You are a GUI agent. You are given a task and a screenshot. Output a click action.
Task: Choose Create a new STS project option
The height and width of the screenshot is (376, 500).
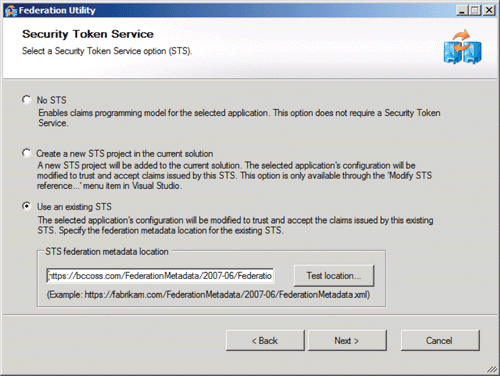click(26, 153)
